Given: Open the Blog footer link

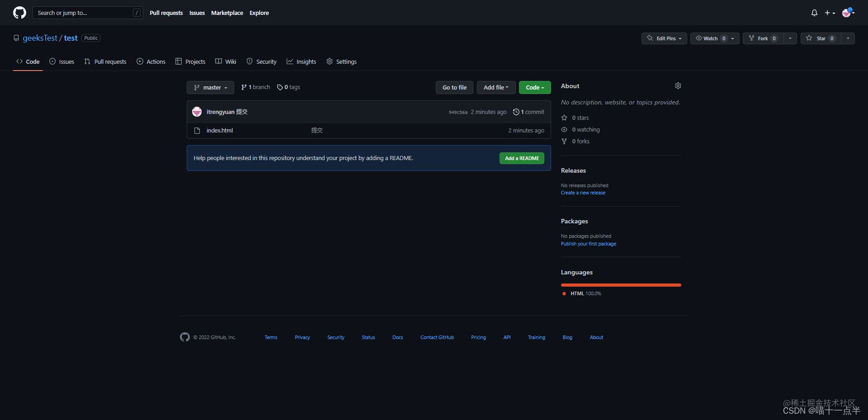Looking at the screenshot, I should point(567,337).
